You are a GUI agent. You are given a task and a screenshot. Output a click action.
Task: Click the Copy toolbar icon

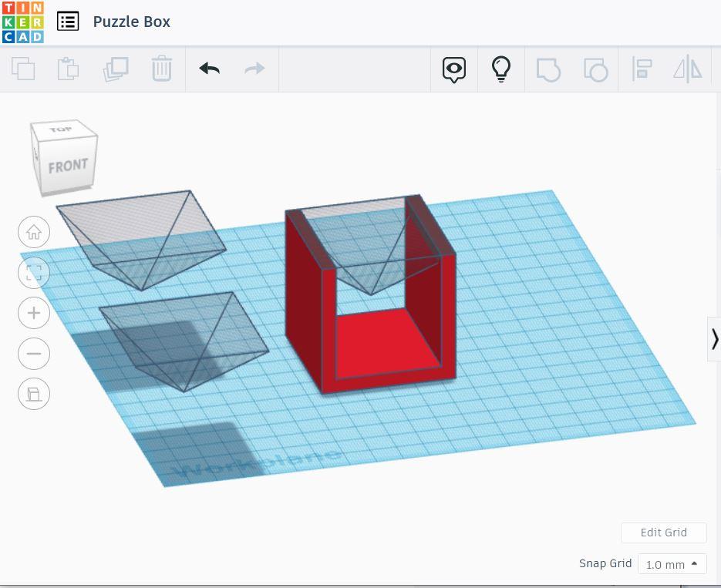(23, 69)
